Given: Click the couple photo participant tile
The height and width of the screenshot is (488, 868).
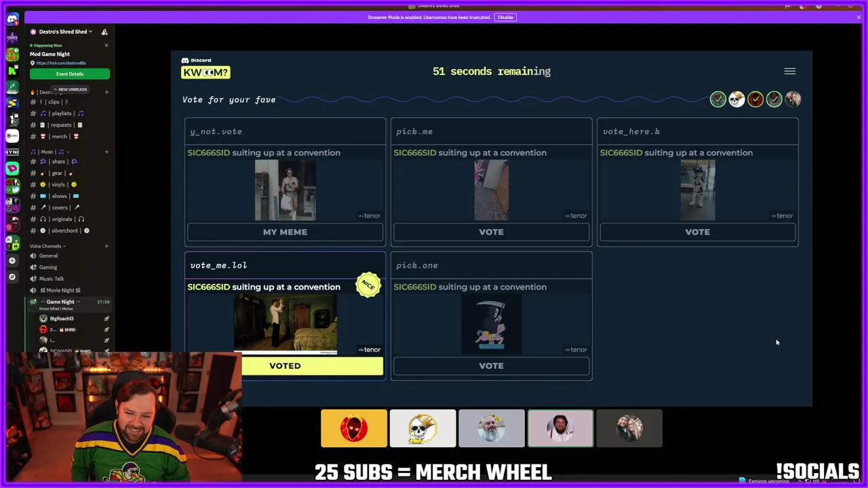Looking at the screenshot, I should 629,428.
